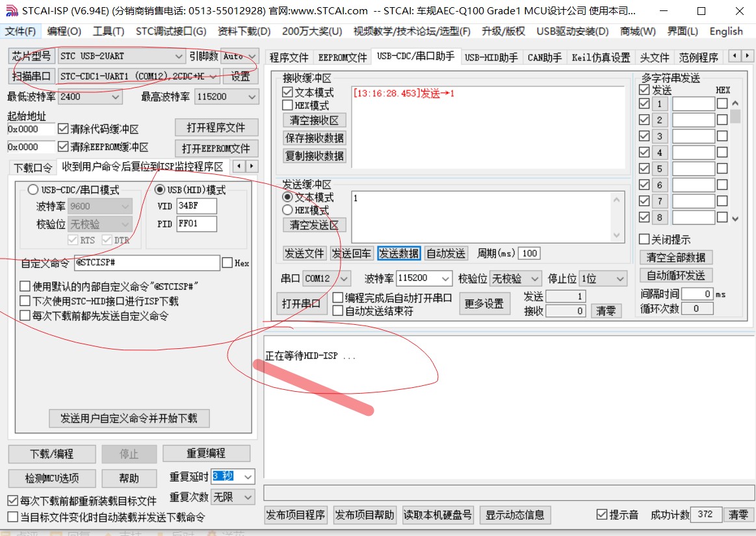Click 自动循环发送 button

pos(676,275)
